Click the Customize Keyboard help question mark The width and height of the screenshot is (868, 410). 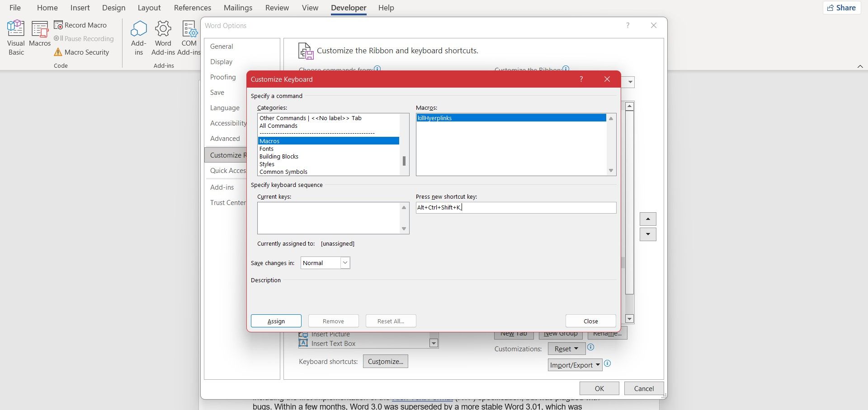point(581,79)
